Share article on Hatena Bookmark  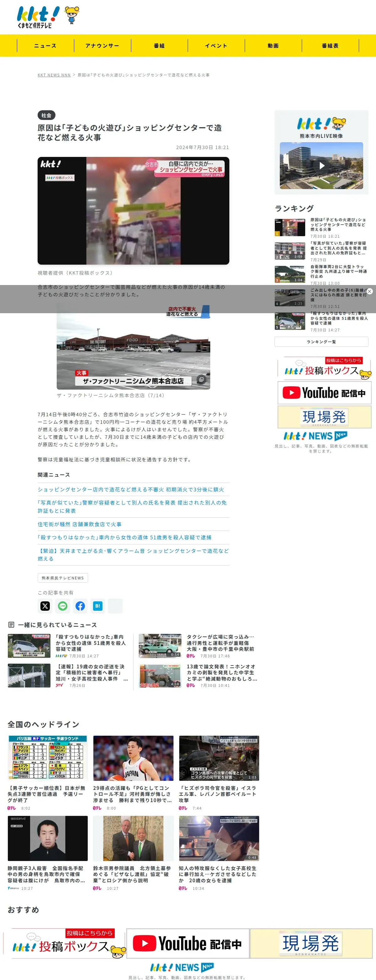coord(98,606)
